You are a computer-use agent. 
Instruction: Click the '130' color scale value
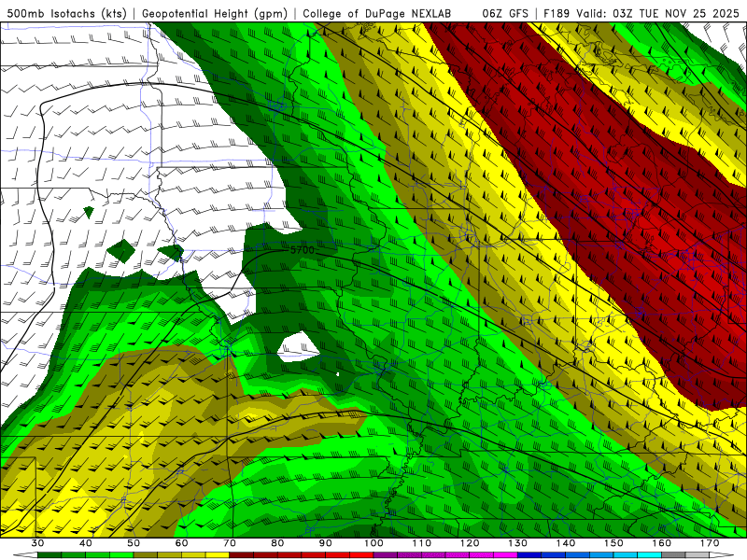pos(517,543)
